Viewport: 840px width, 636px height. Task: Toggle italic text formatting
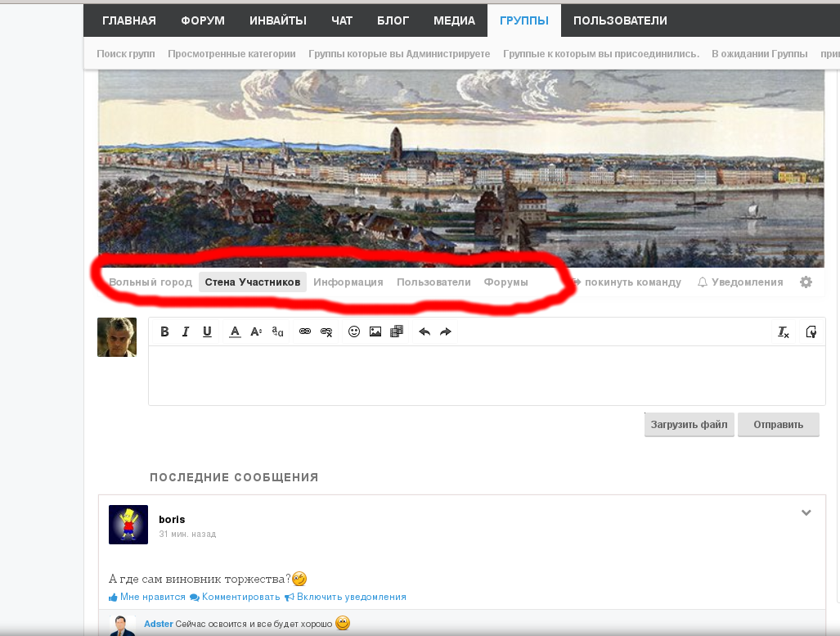(x=186, y=332)
